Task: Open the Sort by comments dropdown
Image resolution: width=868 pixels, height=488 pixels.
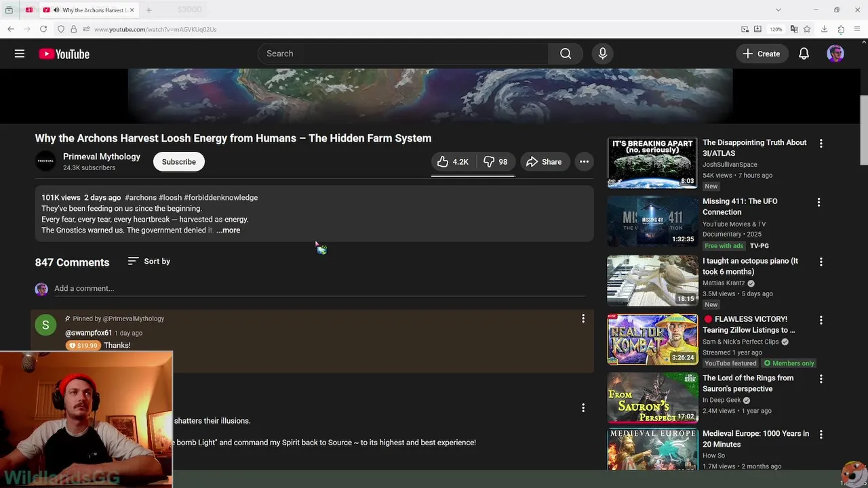Action: coord(149,261)
